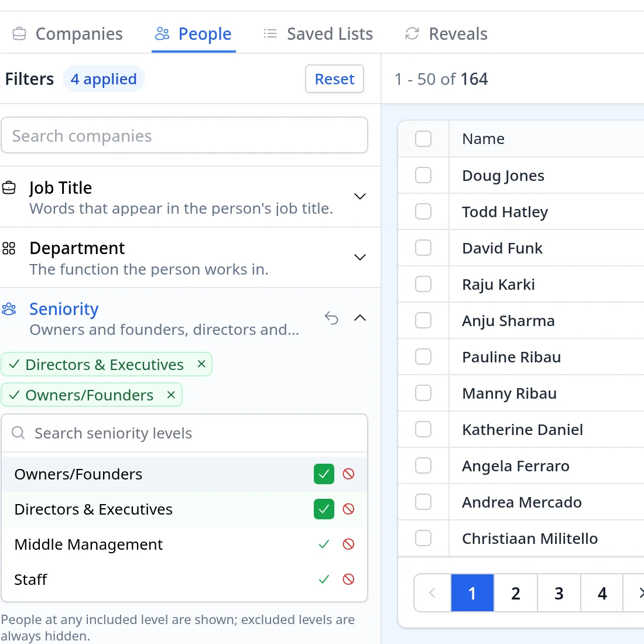Click page 1 in pagination
644x644 pixels.
pos(472,593)
